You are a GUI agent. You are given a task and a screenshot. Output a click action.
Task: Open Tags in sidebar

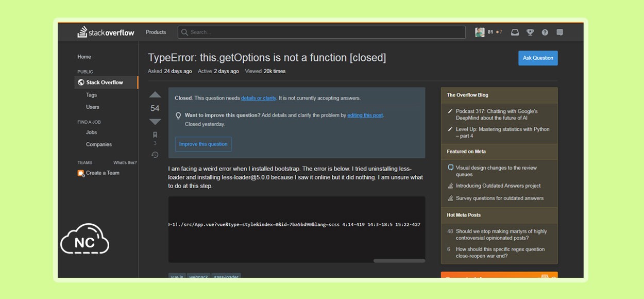[x=91, y=95]
